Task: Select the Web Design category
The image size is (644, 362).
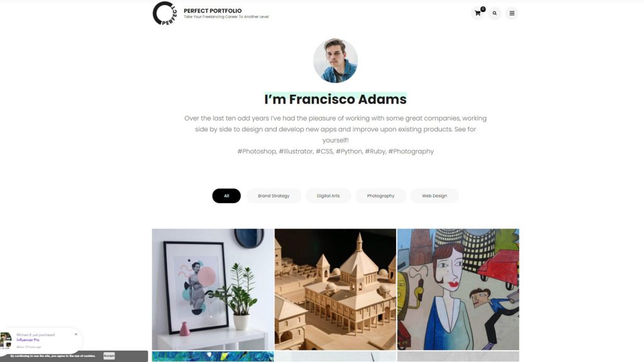Action: pos(434,196)
